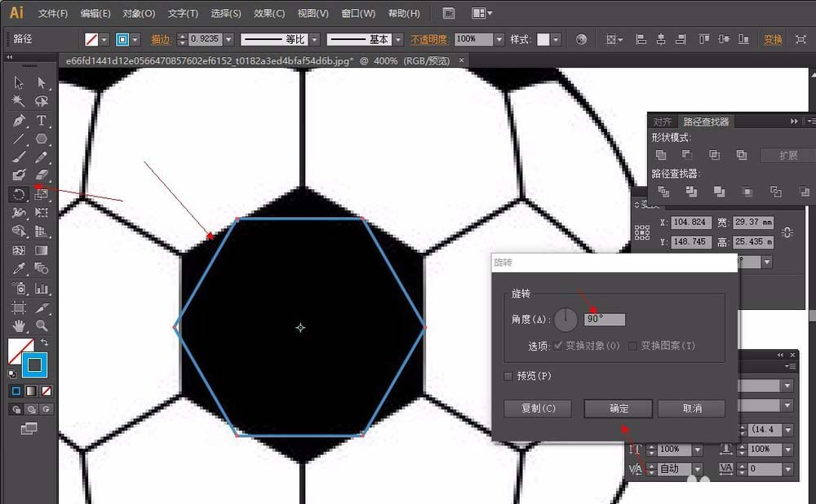This screenshot has height=504, width=816.
Task: Open the opacity 100% dropdown
Action: (x=498, y=39)
